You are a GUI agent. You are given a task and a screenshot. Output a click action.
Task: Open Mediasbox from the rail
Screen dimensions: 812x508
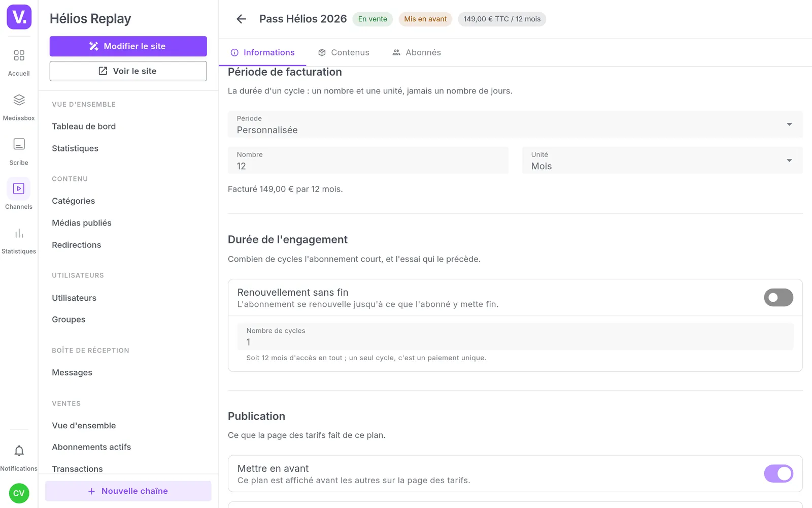19,107
